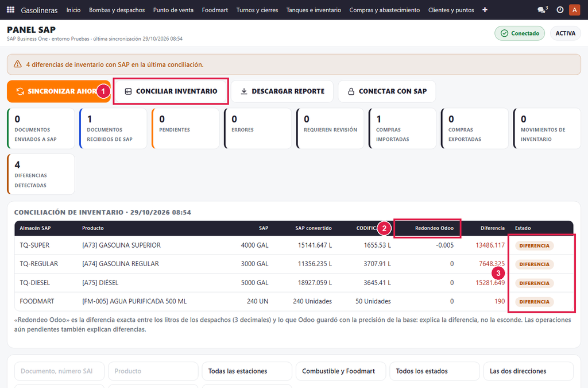Screen dimensions: 588x388
Task: Select the TQ-DIESEL warehouse cell
Action: (34, 283)
